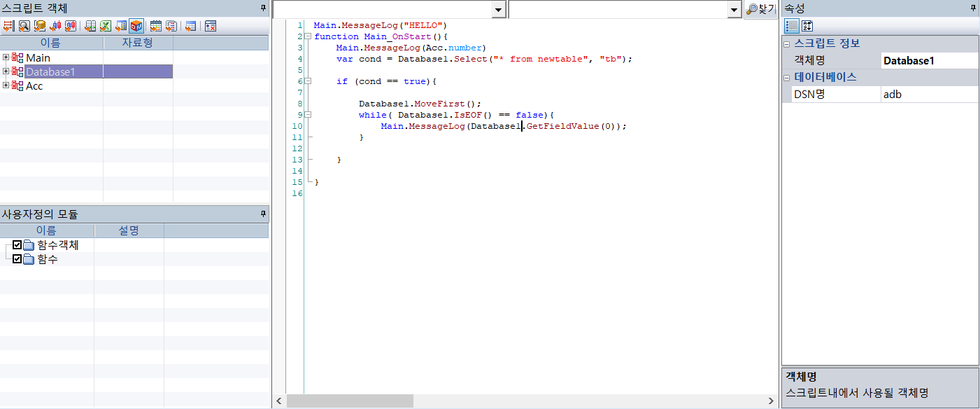Switch properties to categorized view
Image resolution: width=980 pixels, height=409 pixels.
point(791,26)
